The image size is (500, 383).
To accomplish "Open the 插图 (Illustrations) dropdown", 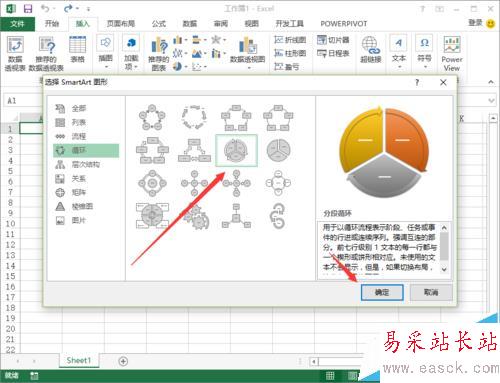I will [106, 52].
